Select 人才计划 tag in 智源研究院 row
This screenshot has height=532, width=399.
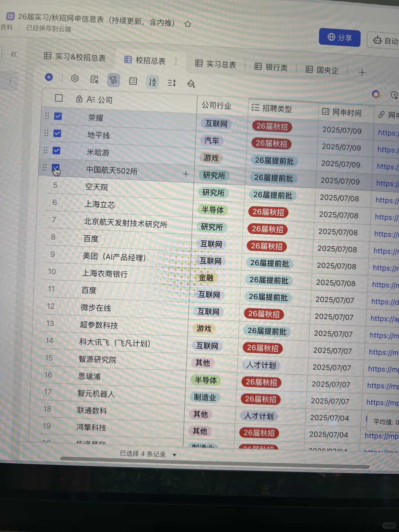261,365
